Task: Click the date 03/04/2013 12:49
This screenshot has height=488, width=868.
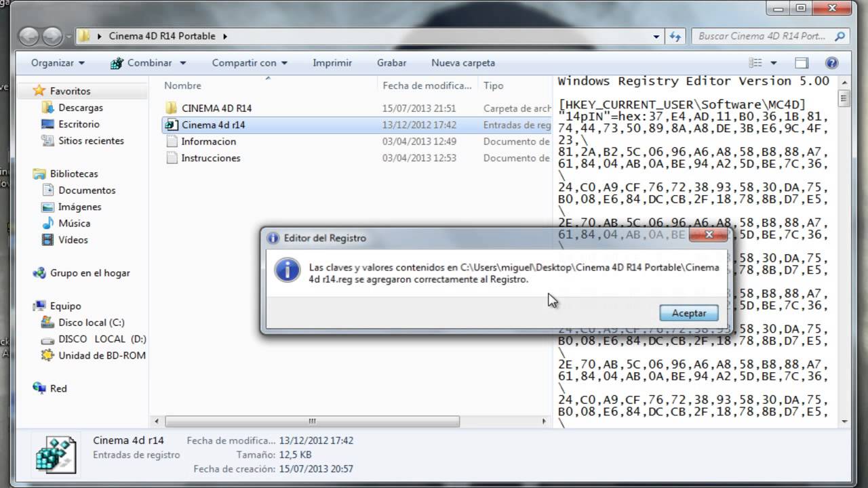Action: 419,141
